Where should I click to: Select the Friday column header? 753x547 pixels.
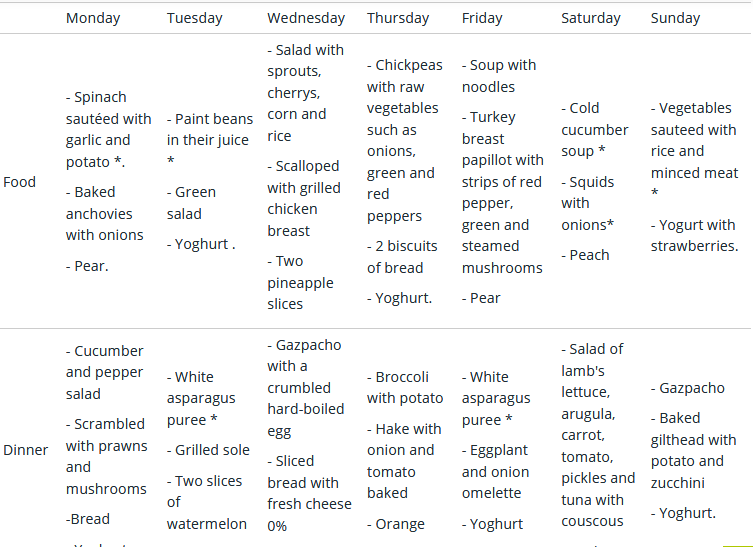pyautogui.click(x=482, y=18)
